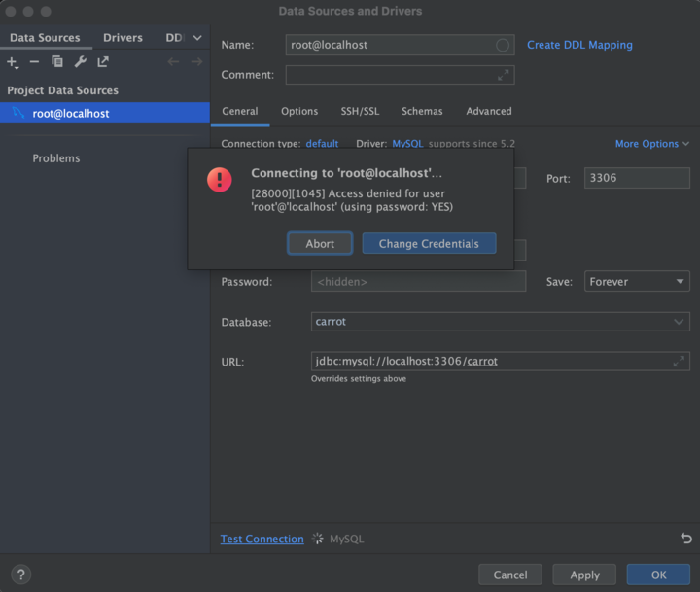Open driver settings via wrench icon
700x592 pixels.
[x=81, y=61]
